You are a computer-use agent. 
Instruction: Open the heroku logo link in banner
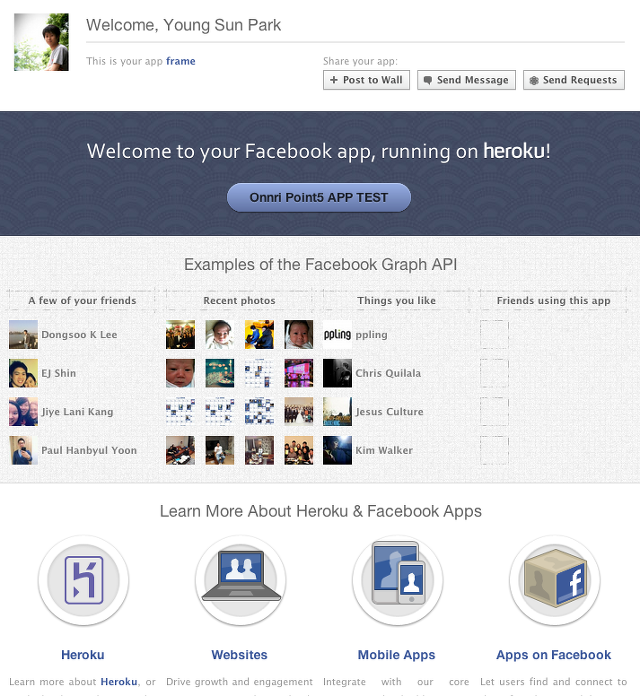click(x=514, y=151)
